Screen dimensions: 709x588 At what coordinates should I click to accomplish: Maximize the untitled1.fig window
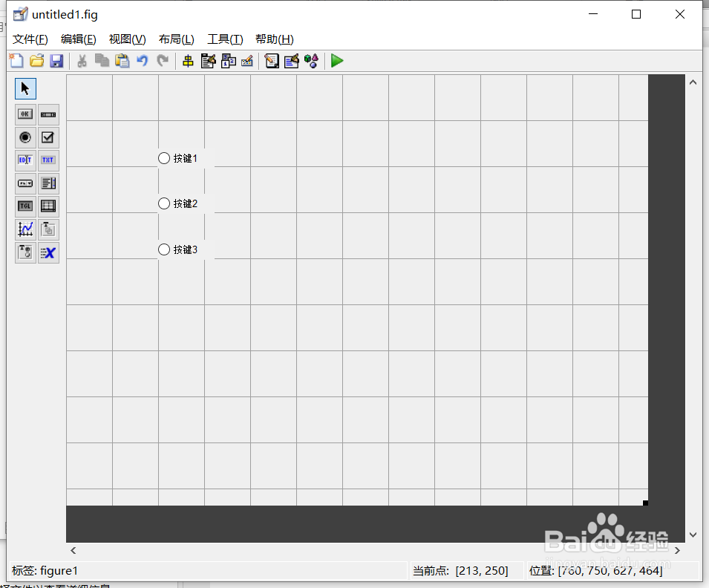[x=636, y=14]
